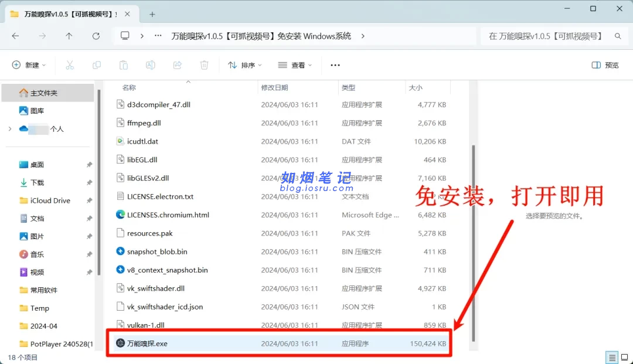The height and width of the screenshot is (364, 633).
Task: Go back with the back arrow
Action: click(15, 36)
